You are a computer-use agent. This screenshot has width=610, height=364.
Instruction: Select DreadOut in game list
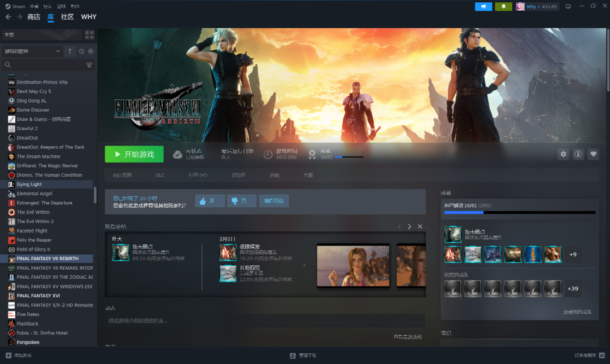(x=47, y=138)
